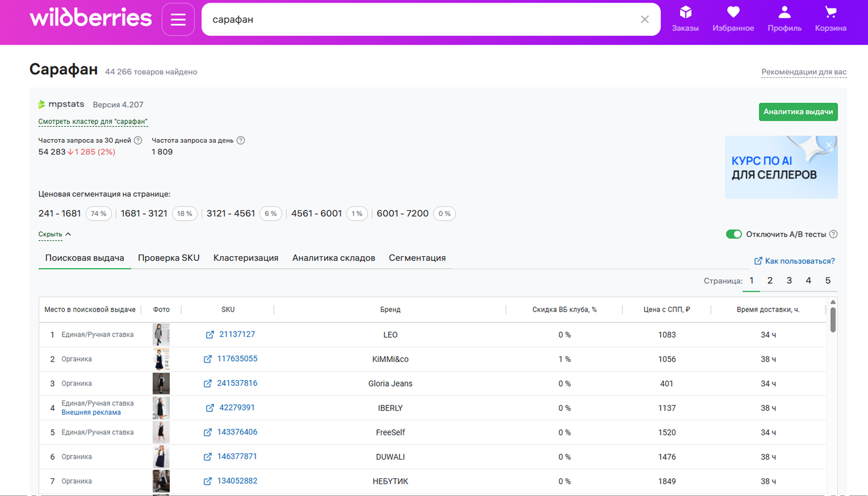
Task: Open product photo thumbnail for НЕБУТИК row
Action: pyautogui.click(x=161, y=481)
